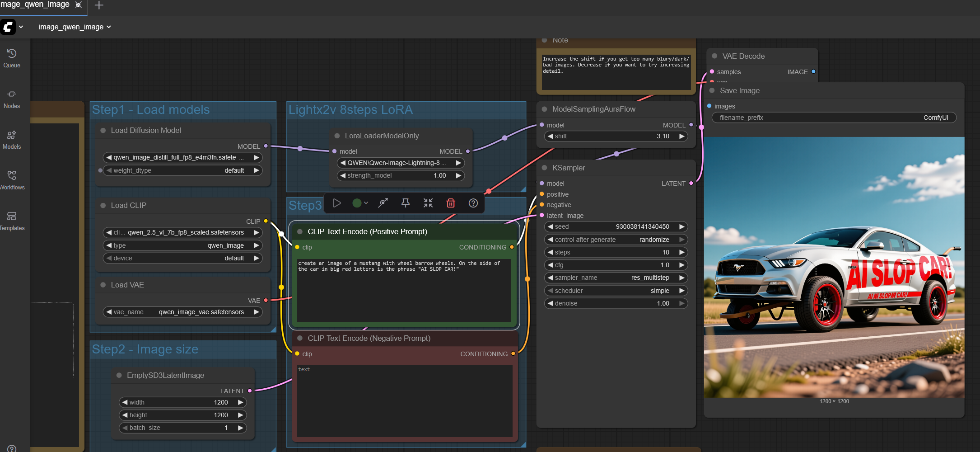
Task: Click the bypass node icon in toolbar
Action: [x=383, y=203]
